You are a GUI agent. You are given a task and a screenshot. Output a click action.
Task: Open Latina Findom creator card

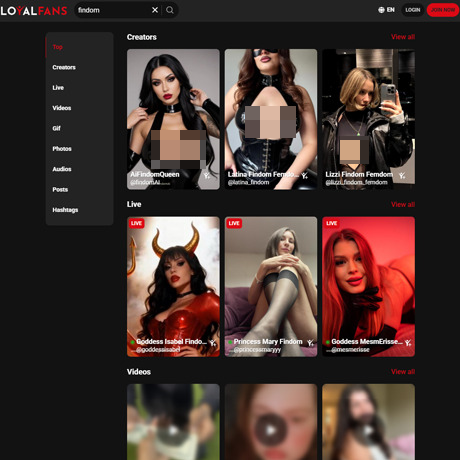(271, 119)
